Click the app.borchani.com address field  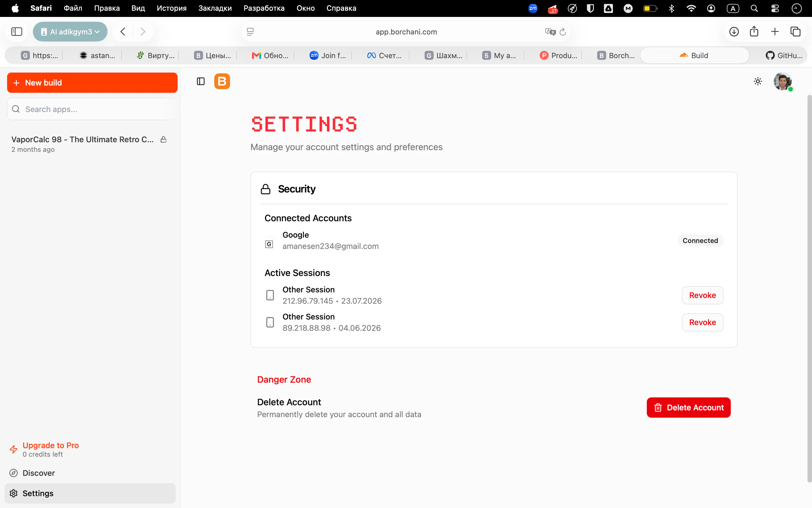(406, 32)
